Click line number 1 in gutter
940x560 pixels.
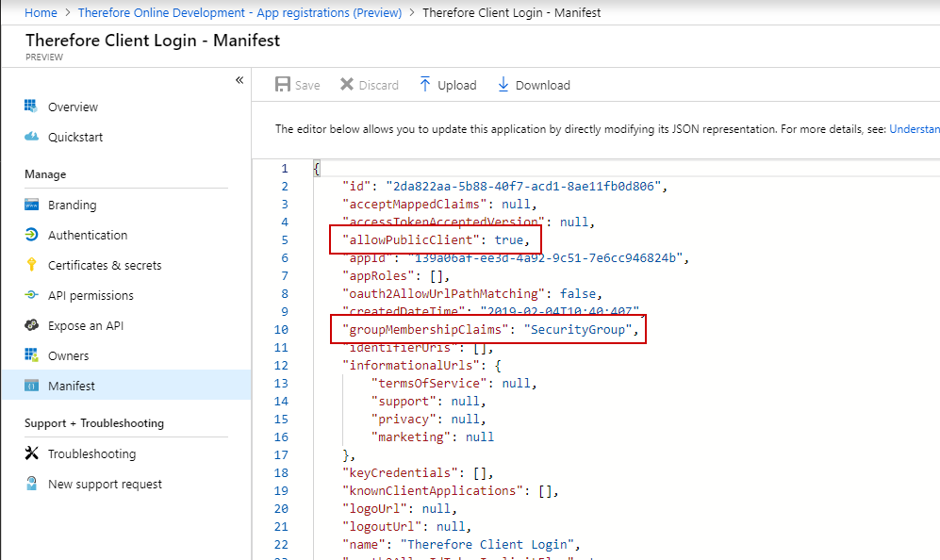click(x=285, y=169)
